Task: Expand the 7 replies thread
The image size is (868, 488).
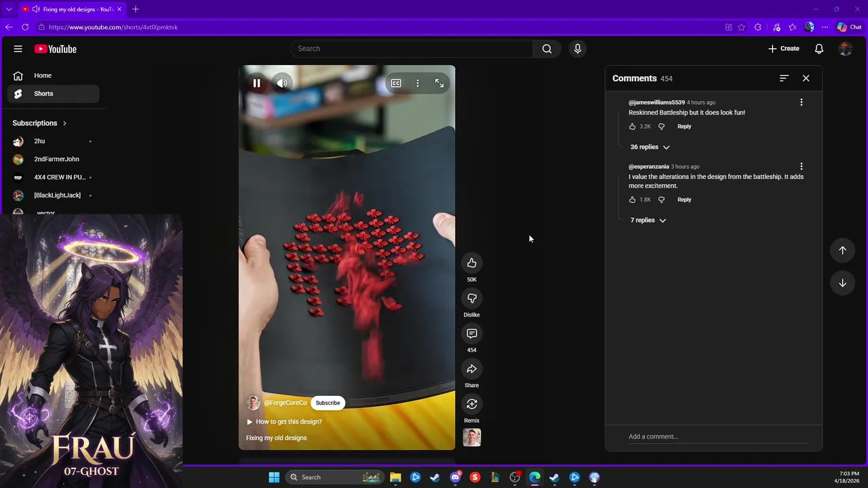Action: 648,220
